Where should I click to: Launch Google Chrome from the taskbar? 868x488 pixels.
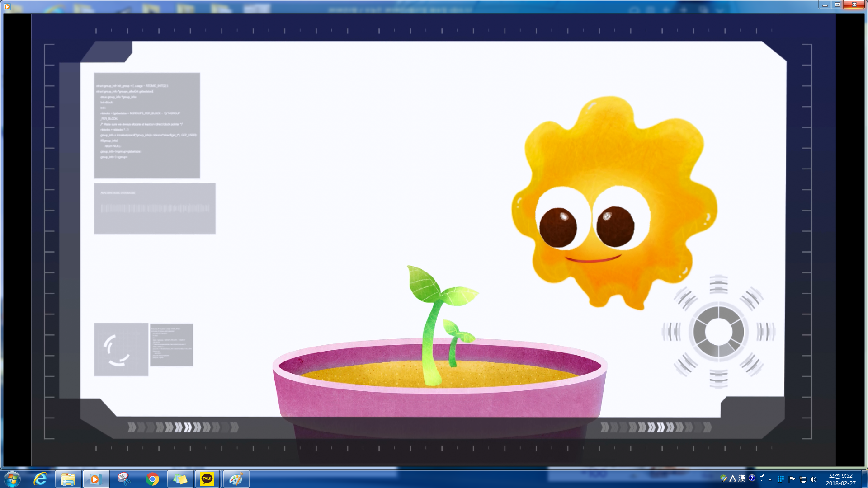click(152, 479)
